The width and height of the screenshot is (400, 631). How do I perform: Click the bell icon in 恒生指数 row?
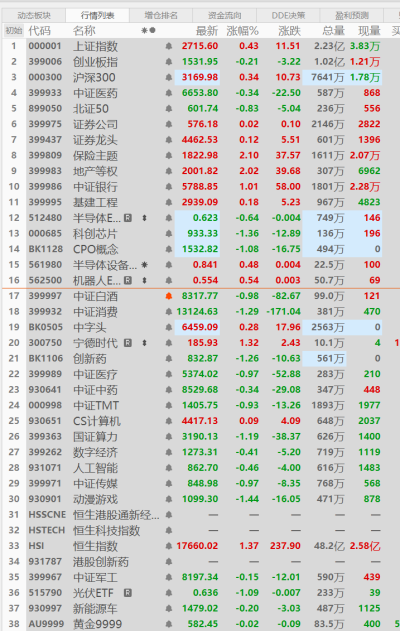click(x=169, y=546)
